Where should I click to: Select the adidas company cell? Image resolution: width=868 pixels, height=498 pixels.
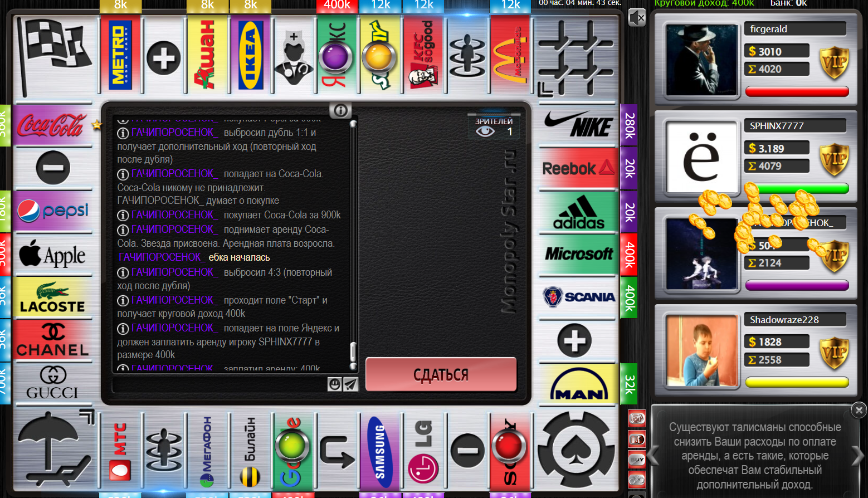pyautogui.click(x=578, y=212)
